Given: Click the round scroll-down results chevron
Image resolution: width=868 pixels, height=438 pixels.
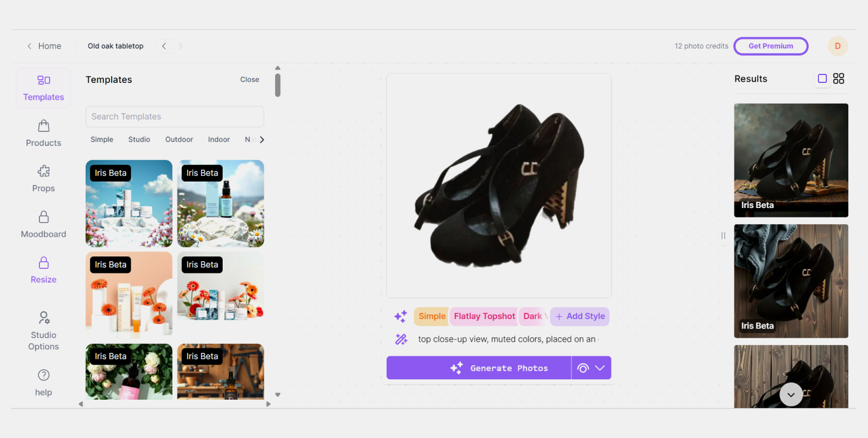Looking at the screenshot, I should (791, 395).
